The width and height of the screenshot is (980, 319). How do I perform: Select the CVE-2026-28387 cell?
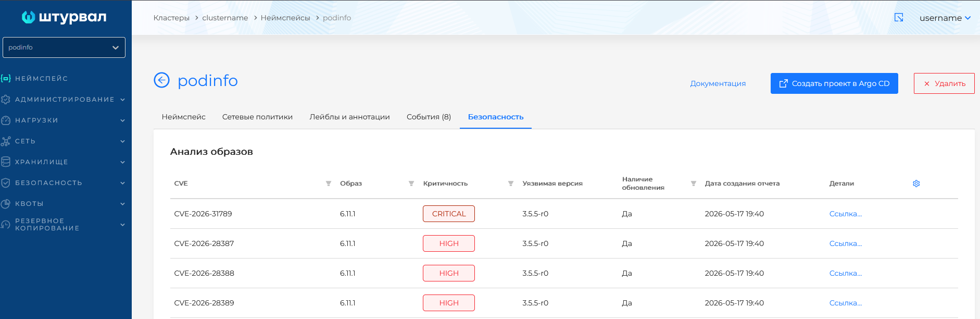[204, 243]
